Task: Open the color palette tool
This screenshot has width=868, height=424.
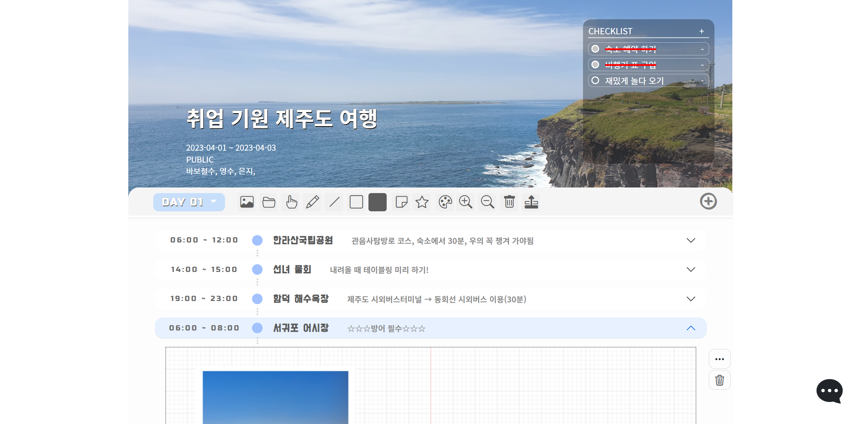Action: click(x=445, y=202)
